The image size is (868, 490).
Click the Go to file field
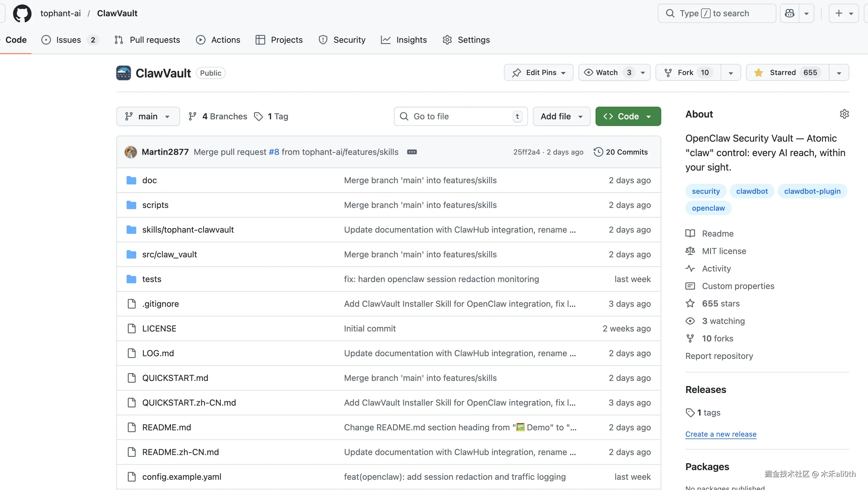coord(460,116)
